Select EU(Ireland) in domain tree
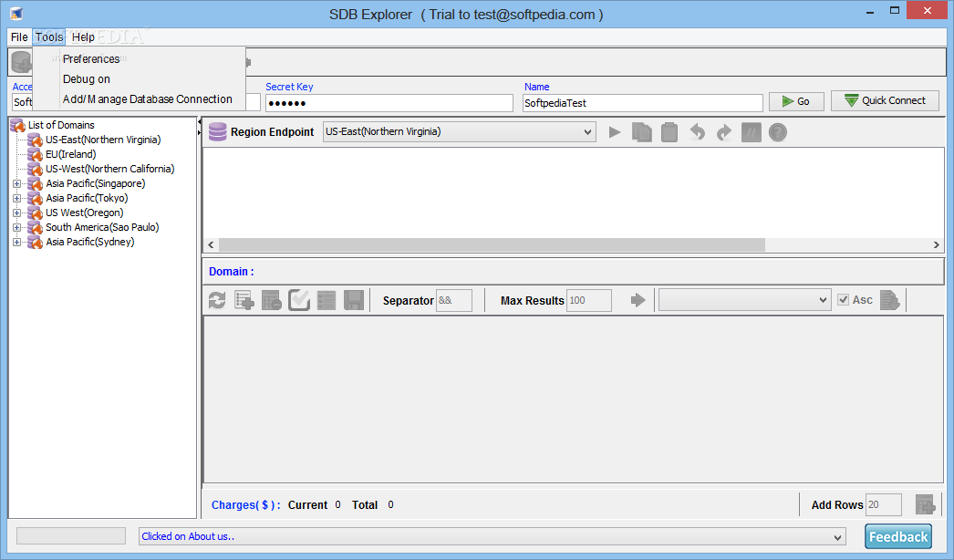954x560 pixels. click(x=70, y=154)
